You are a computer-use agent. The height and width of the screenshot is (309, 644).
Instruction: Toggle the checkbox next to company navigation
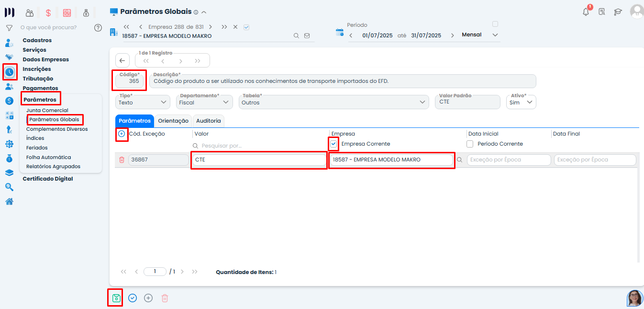tap(246, 27)
